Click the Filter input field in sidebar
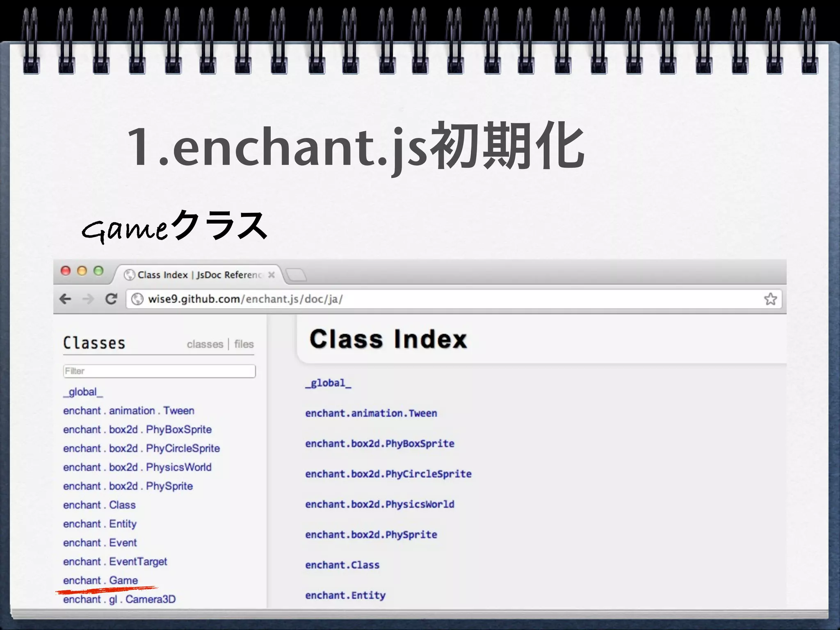Viewport: 840px width, 630px height. [160, 371]
